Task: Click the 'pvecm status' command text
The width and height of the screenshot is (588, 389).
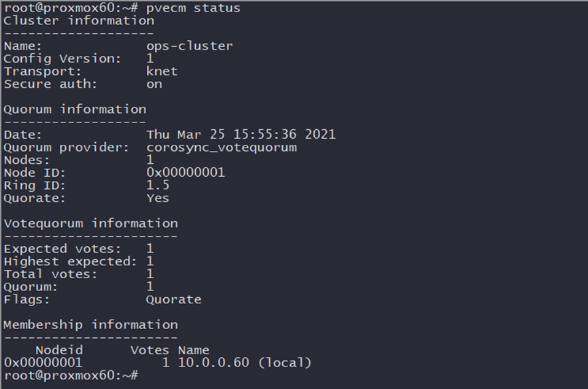Action: (x=193, y=8)
